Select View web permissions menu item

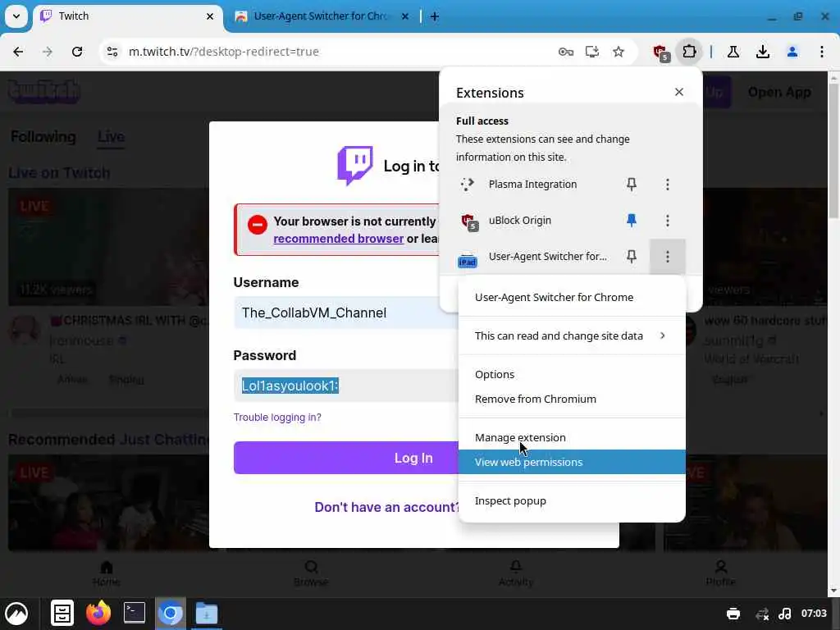[572, 462]
